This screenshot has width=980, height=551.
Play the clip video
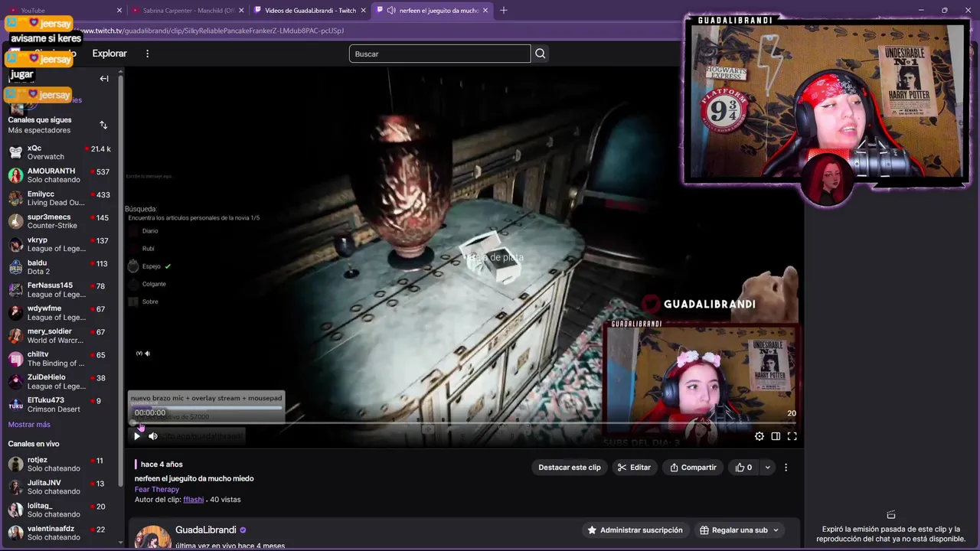137,436
